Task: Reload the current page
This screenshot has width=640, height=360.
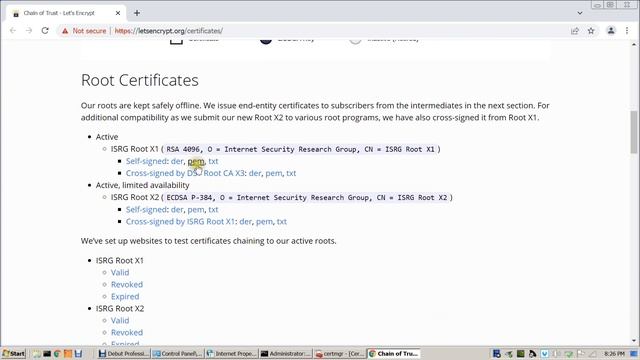Action: click(45, 31)
